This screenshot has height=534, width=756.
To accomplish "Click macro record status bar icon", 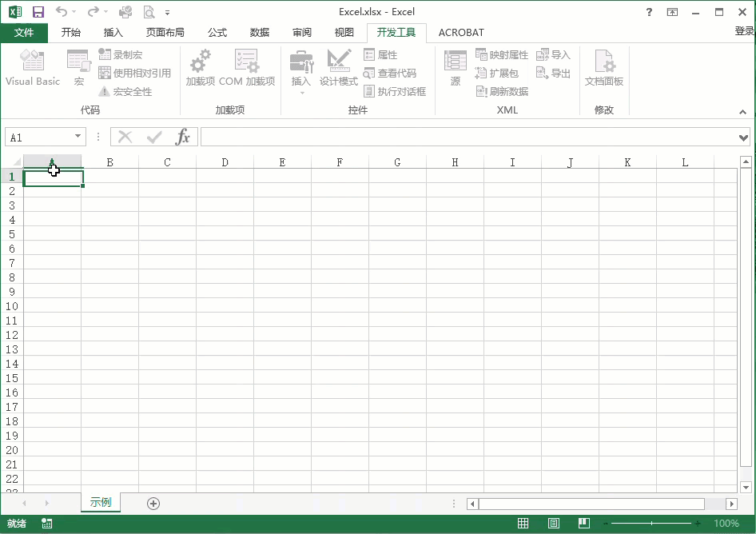I will pyautogui.click(x=47, y=524).
